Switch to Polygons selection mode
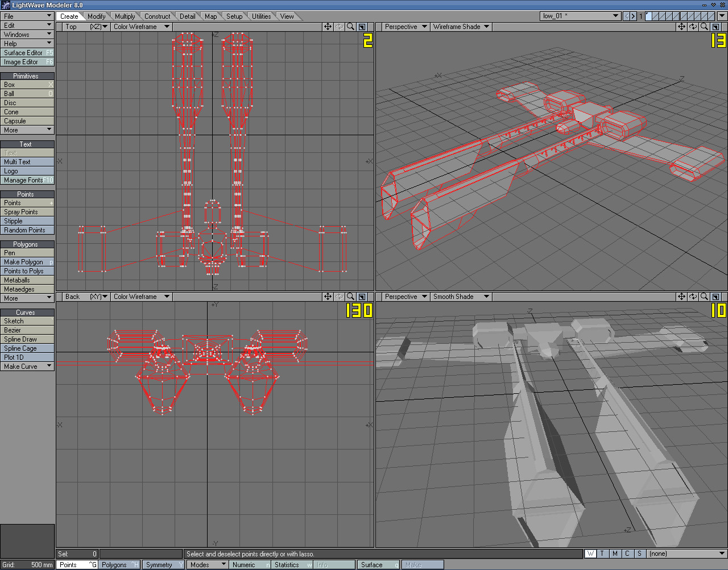This screenshot has width=728, height=570. [120, 565]
